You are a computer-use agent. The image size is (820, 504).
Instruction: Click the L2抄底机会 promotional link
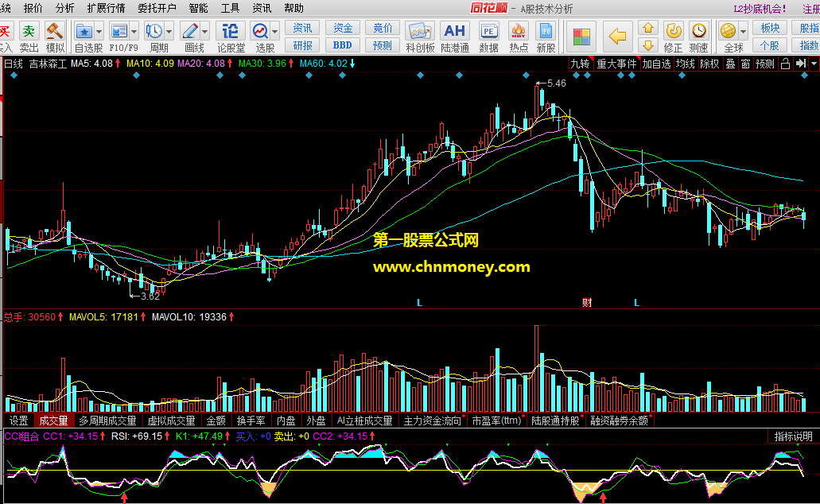click(x=760, y=9)
